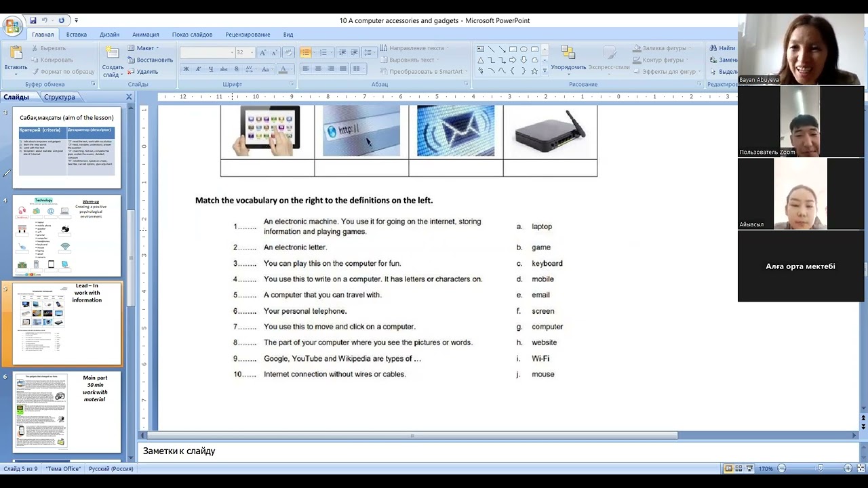868x488 pixels.
Task: Toggle italic (К) formatting
Action: click(198, 69)
